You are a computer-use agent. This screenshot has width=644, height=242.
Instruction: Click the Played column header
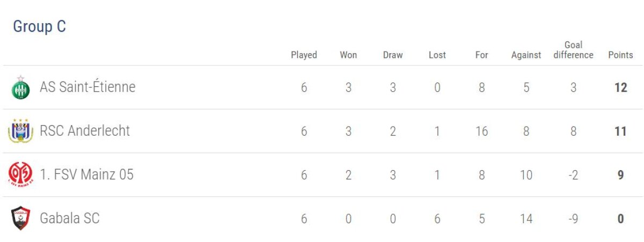click(304, 55)
